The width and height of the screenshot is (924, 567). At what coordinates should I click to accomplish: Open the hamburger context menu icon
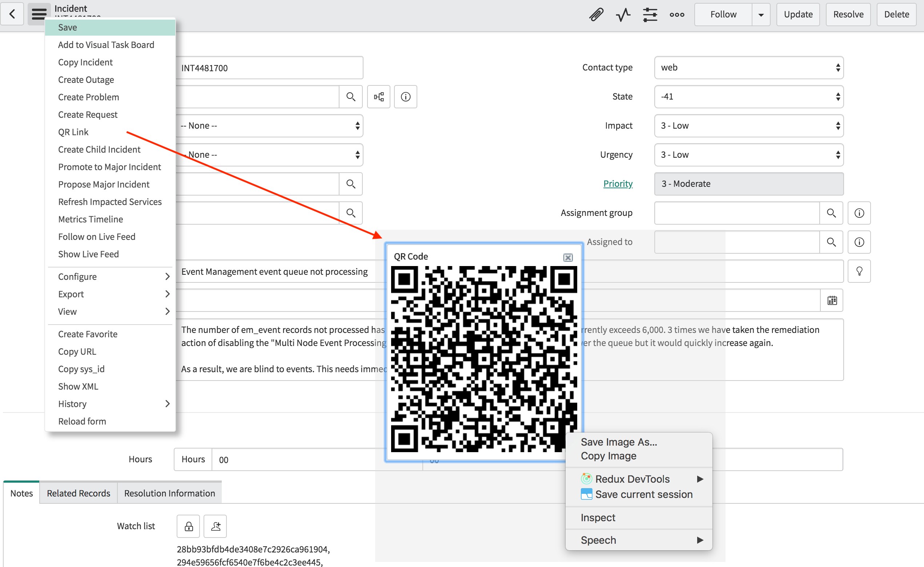[39, 14]
